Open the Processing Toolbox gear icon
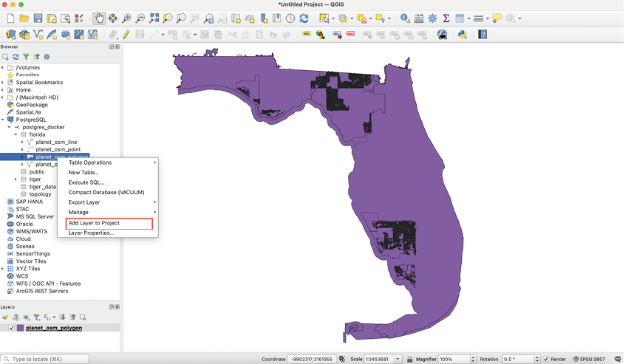 (x=432, y=18)
